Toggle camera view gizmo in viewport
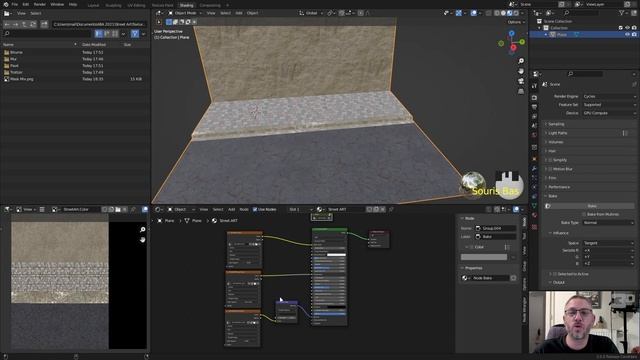Screen dimensions: 640x360 521,81
